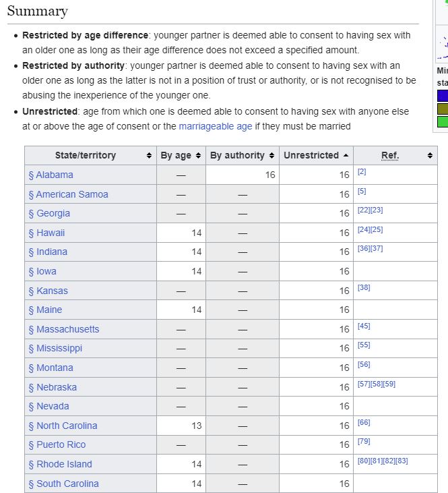Image resolution: width=448 pixels, height=493 pixels.
Task: Select the 'By age' value 14 for Hawaii
Action: coord(196,233)
